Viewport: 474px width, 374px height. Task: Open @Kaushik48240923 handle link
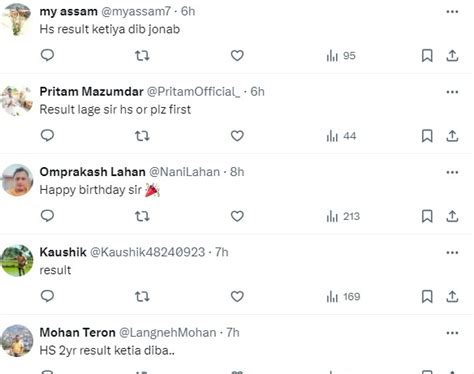point(147,252)
